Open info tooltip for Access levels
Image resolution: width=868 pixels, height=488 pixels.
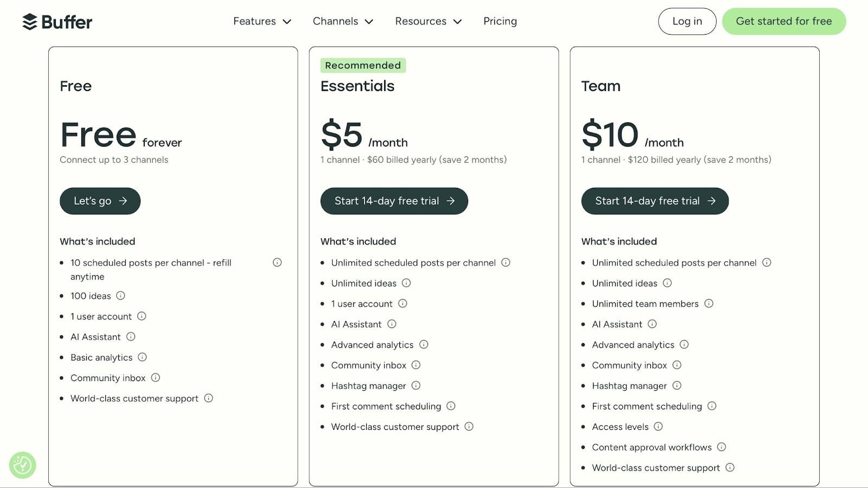point(658,427)
